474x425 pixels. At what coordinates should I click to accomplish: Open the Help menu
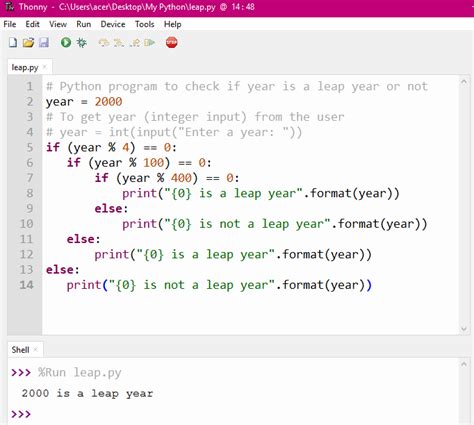(173, 24)
